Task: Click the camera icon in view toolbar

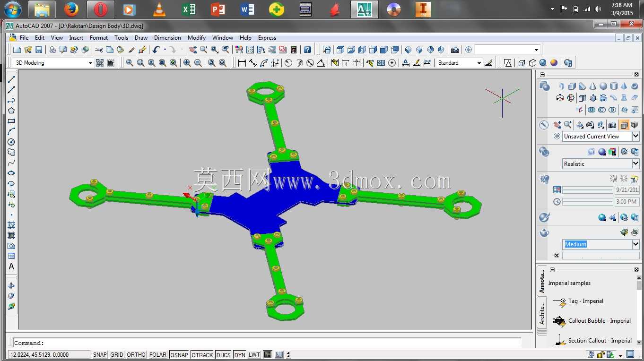Action: pyautogui.click(x=455, y=50)
